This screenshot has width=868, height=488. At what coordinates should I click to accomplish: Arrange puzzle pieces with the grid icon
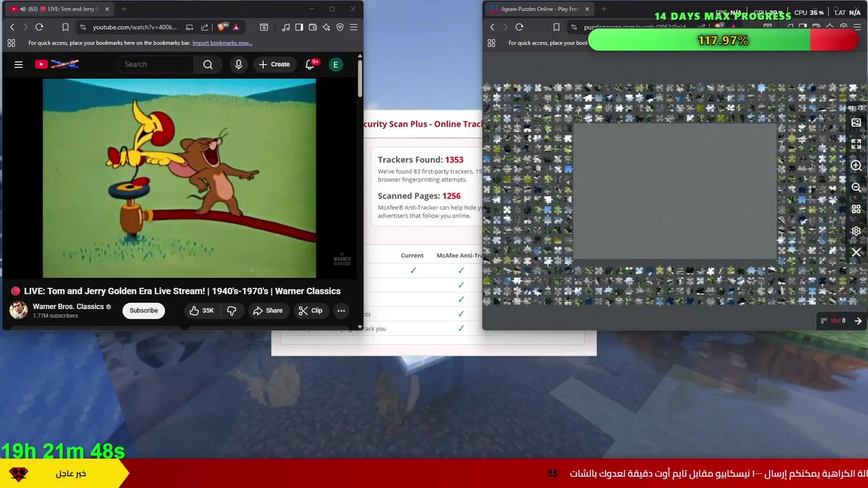tap(856, 209)
